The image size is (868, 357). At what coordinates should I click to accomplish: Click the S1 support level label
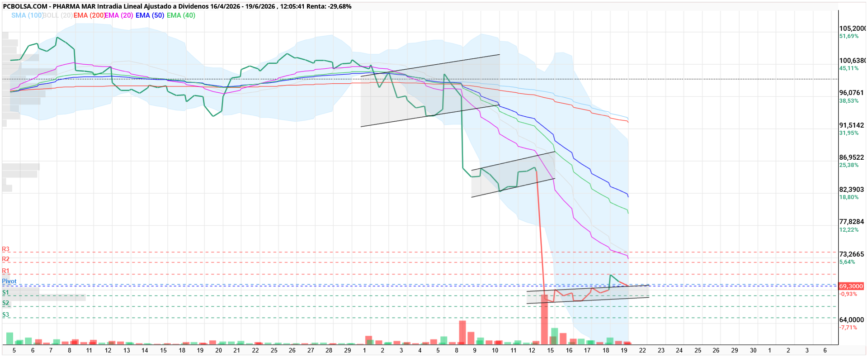[x=5, y=293]
